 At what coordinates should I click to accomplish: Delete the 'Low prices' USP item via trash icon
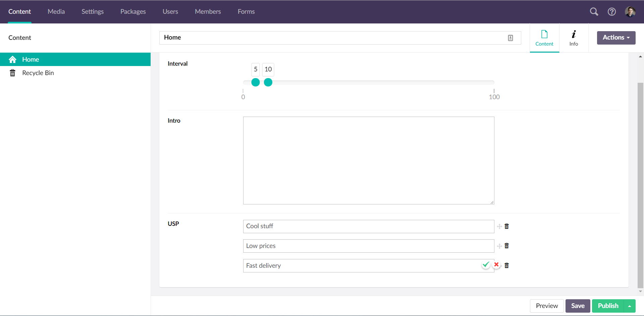click(x=506, y=246)
